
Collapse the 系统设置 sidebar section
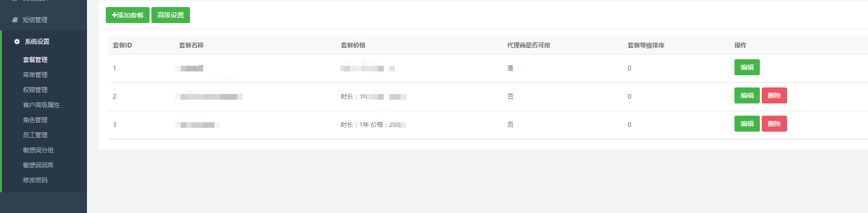tap(44, 41)
